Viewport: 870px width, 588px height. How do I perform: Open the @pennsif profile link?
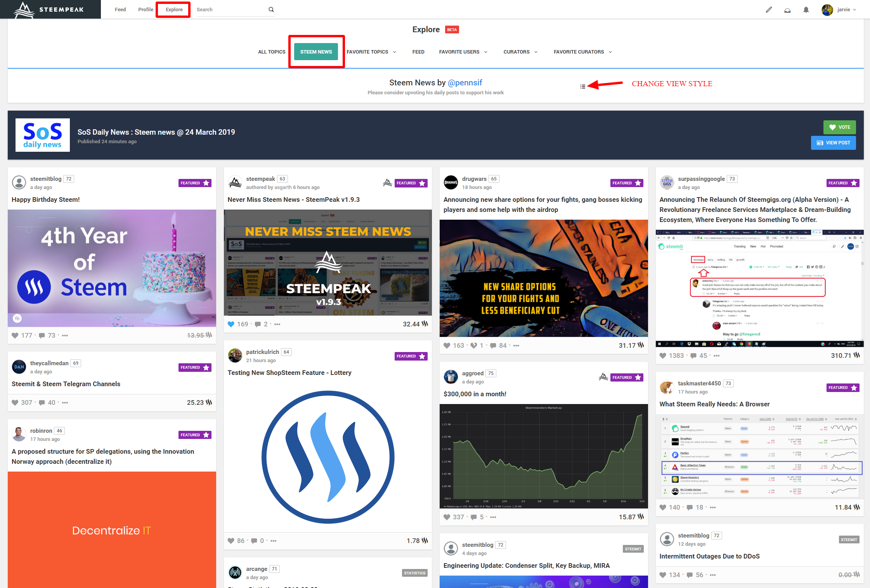465,83
